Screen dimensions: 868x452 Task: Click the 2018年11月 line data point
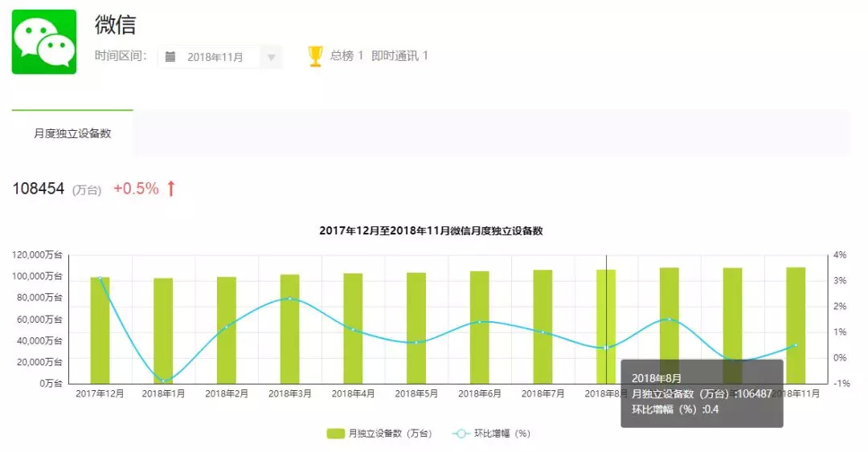tap(796, 345)
